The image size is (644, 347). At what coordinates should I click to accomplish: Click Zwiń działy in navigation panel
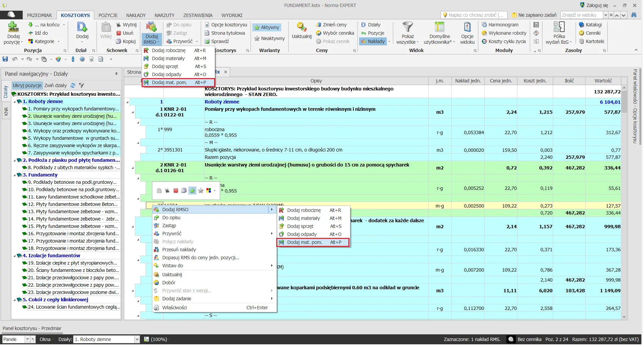pyautogui.click(x=55, y=85)
